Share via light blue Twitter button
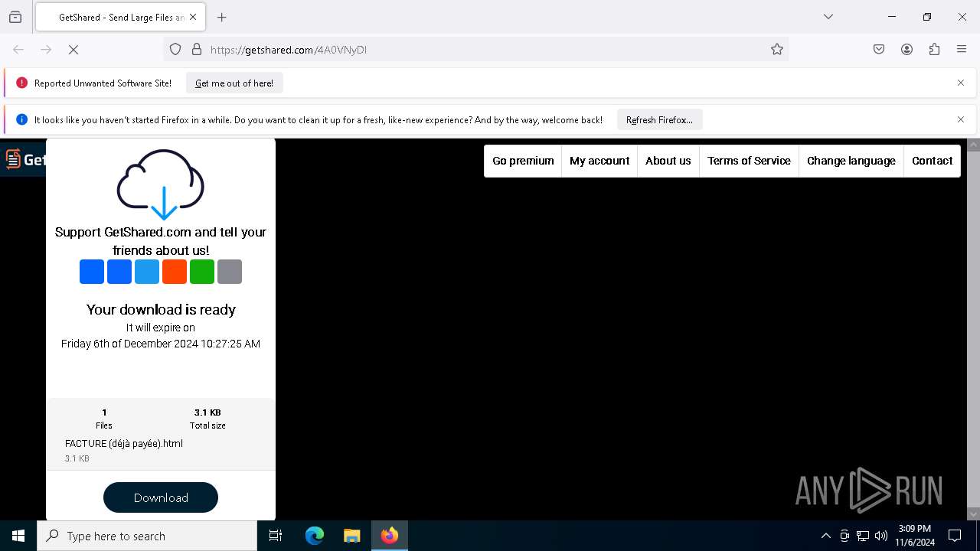Screen dimensions: 980x551 point(147,272)
